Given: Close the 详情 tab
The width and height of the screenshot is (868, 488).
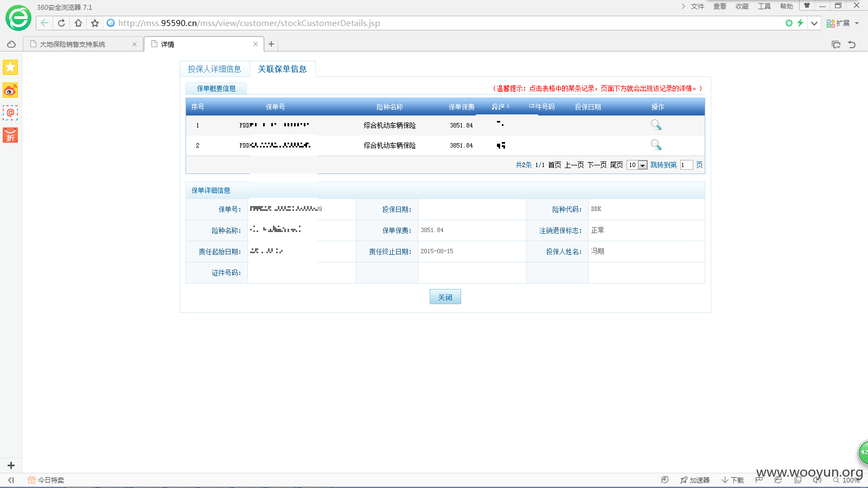Looking at the screenshot, I should [256, 44].
